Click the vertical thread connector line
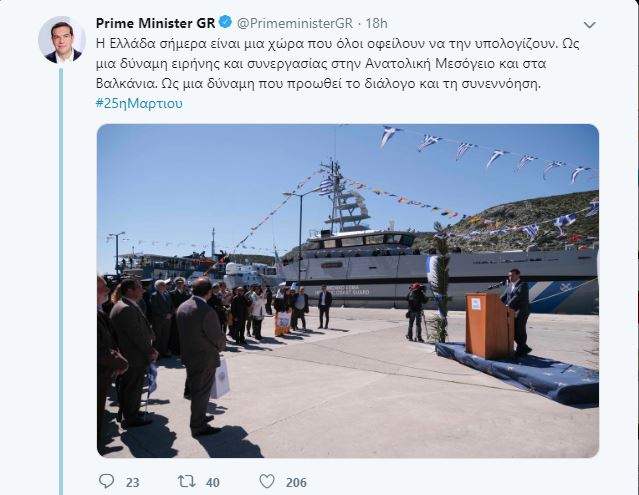 click(61, 281)
